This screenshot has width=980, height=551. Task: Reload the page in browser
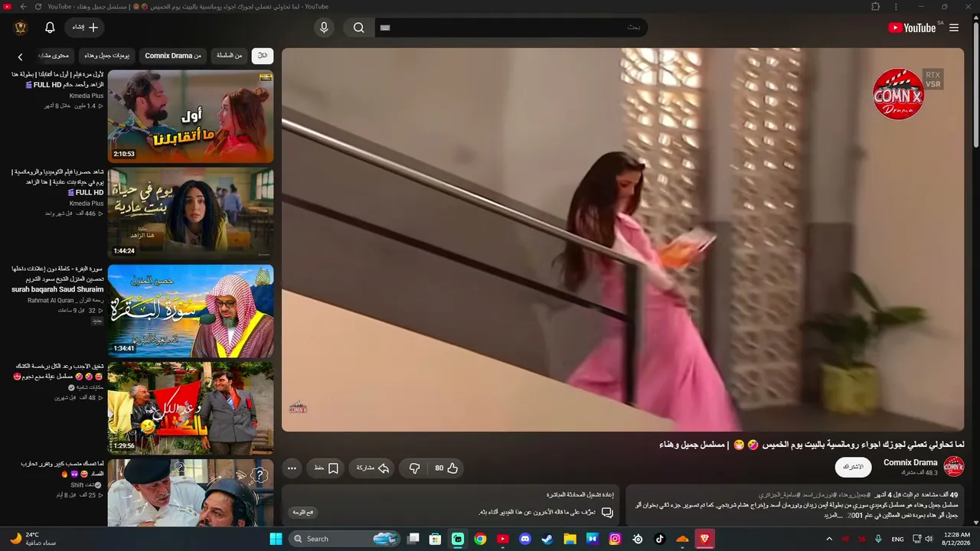pyautogui.click(x=38, y=7)
